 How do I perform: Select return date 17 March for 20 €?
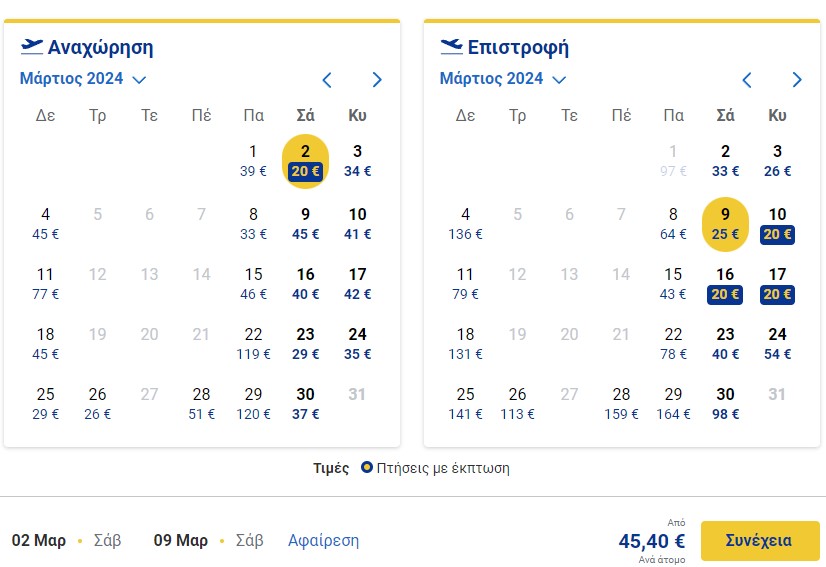(777, 284)
